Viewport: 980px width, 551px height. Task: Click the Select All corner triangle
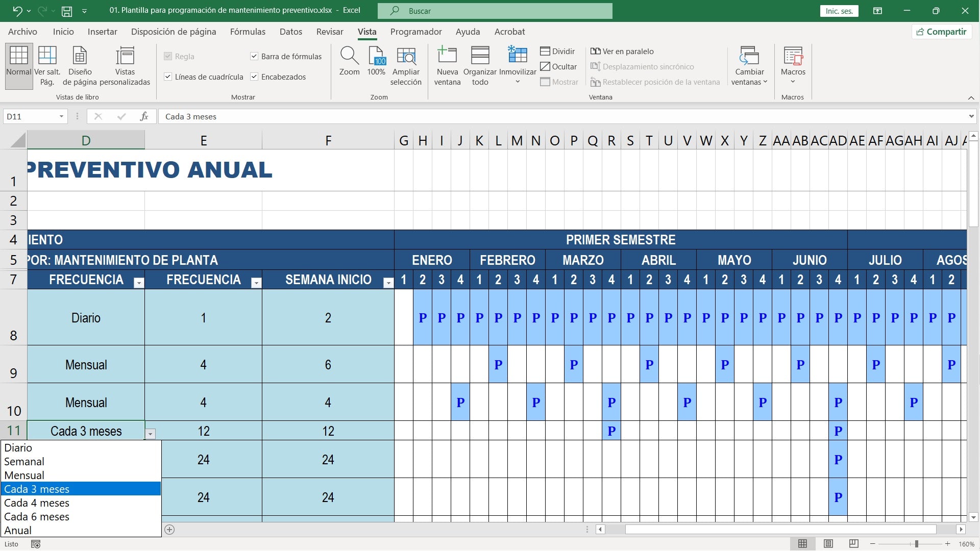18,140
